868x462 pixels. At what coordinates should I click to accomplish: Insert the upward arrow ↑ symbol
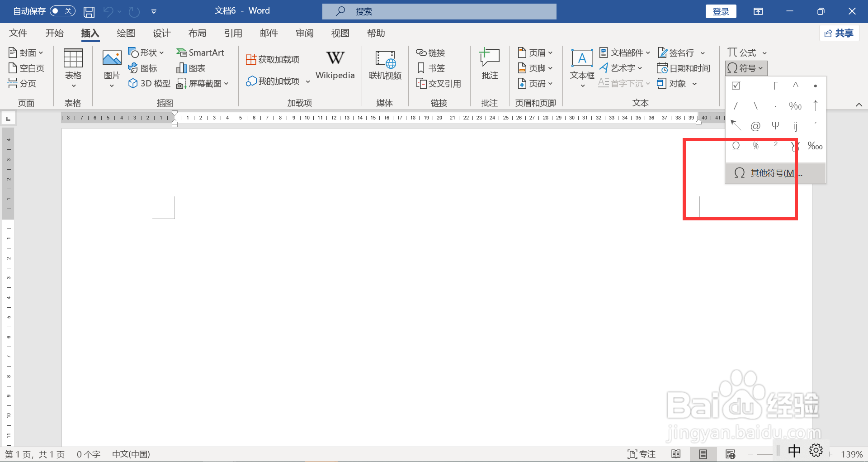(x=815, y=106)
